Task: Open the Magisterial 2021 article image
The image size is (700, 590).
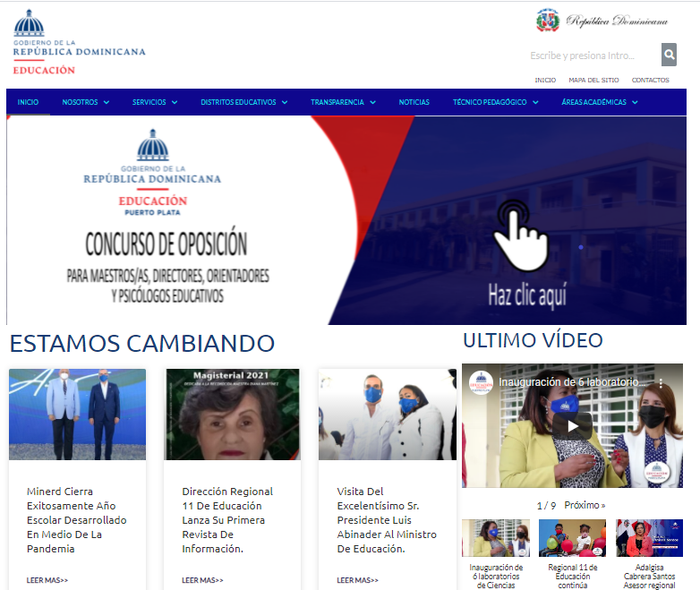Action: (232, 415)
